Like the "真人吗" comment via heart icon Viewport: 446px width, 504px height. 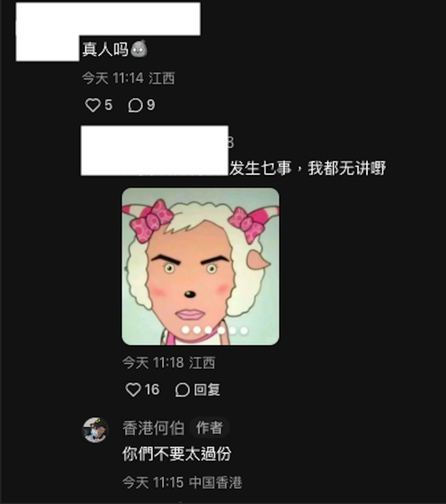(93, 105)
